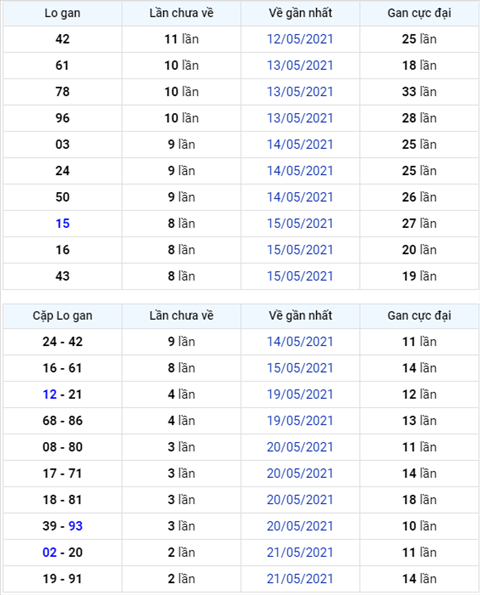The width and height of the screenshot is (480, 595).
Task: Click '27 lần' cell in row 15
Action: click(419, 224)
